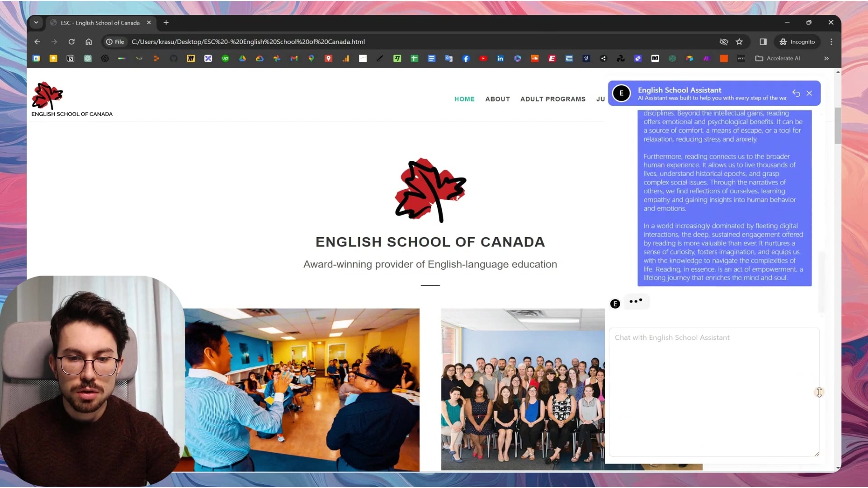Open the Google Cloud bookmark

[x=259, y=58]
